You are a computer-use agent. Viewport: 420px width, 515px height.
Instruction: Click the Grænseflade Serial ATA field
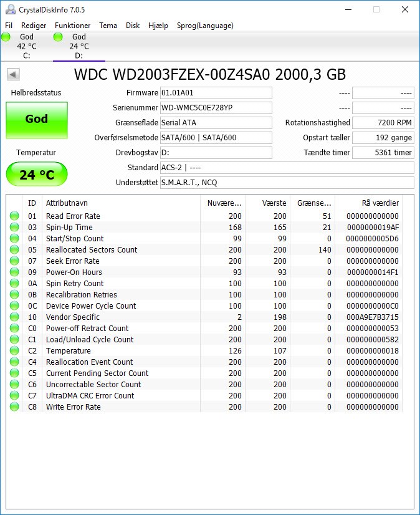pos(216,122)
